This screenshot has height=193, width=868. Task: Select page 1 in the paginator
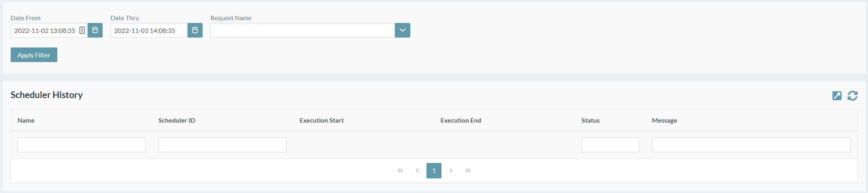coord(434,170)
